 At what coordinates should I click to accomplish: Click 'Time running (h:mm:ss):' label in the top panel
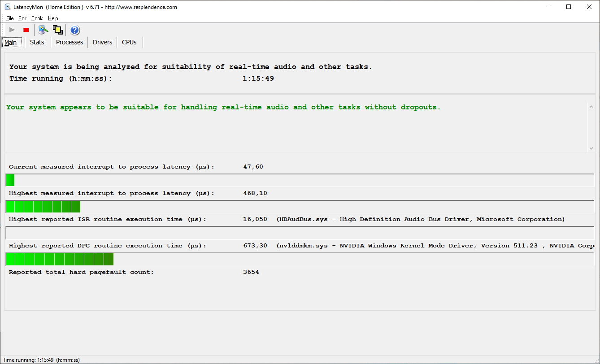click(x=61, y=78)
